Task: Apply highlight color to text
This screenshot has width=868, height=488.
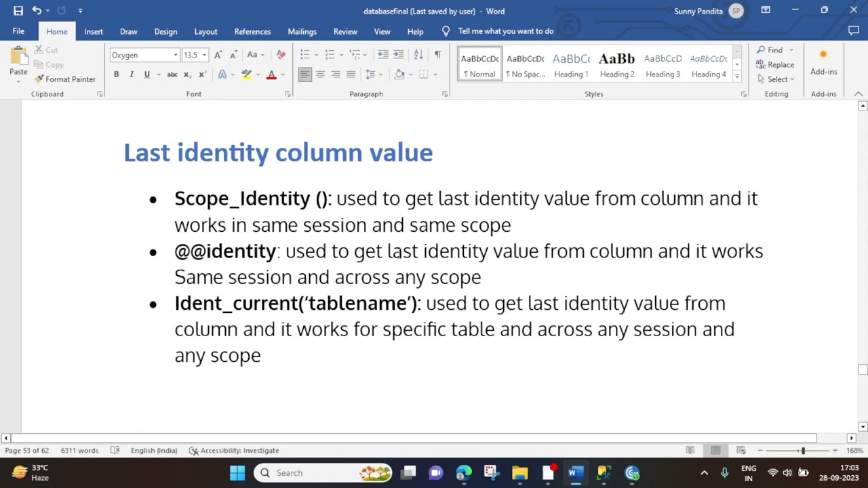Action: 246,75
